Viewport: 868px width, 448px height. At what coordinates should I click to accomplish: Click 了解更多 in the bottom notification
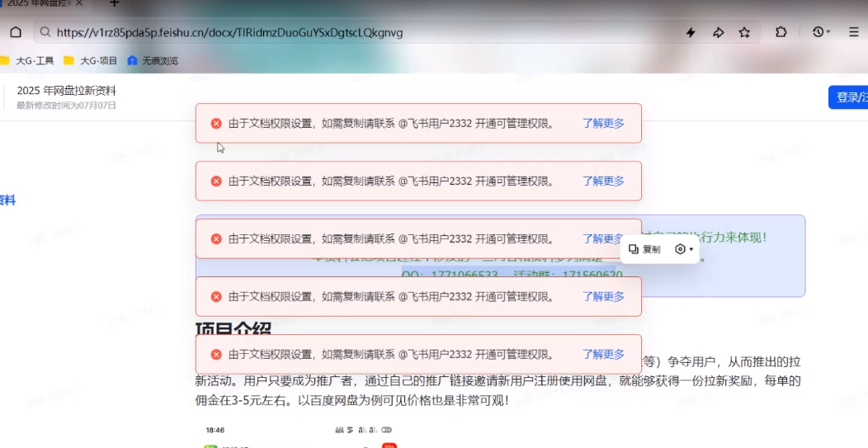coord(603,355)
